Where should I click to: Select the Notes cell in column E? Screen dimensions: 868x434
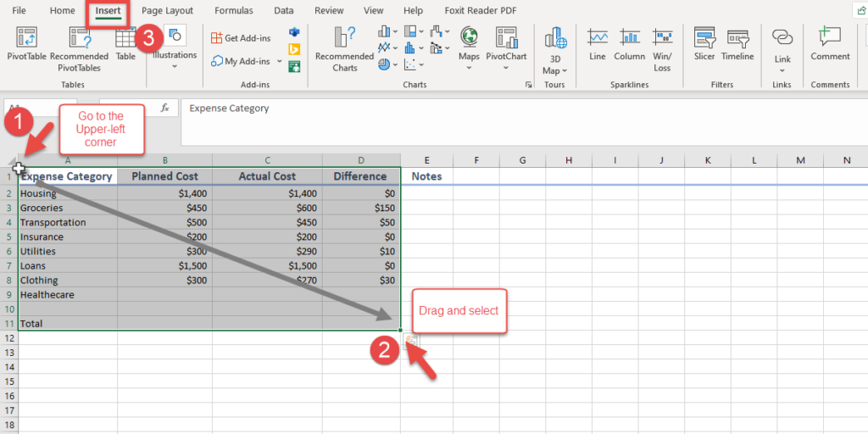[x=427, y=176]
